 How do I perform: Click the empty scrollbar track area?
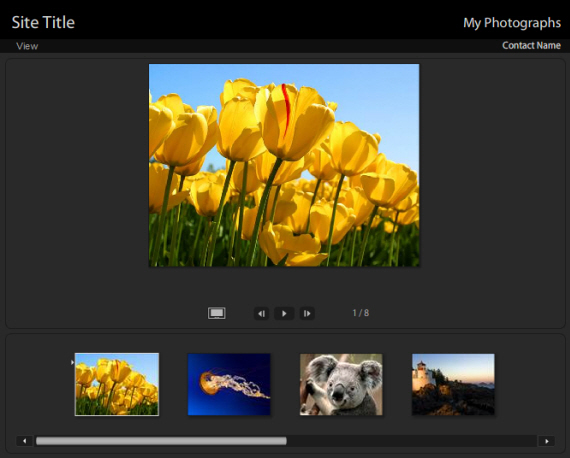click(x=412, y=441)
